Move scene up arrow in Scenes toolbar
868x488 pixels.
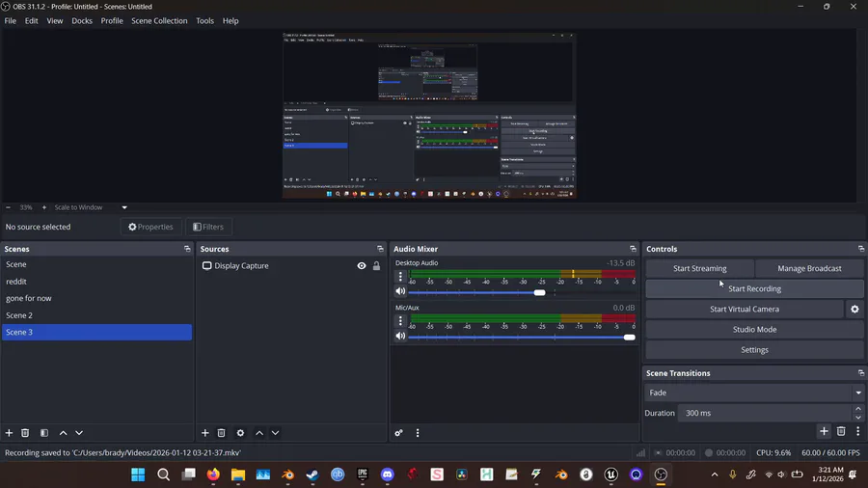pyautogui.click(x=63, y=433)
